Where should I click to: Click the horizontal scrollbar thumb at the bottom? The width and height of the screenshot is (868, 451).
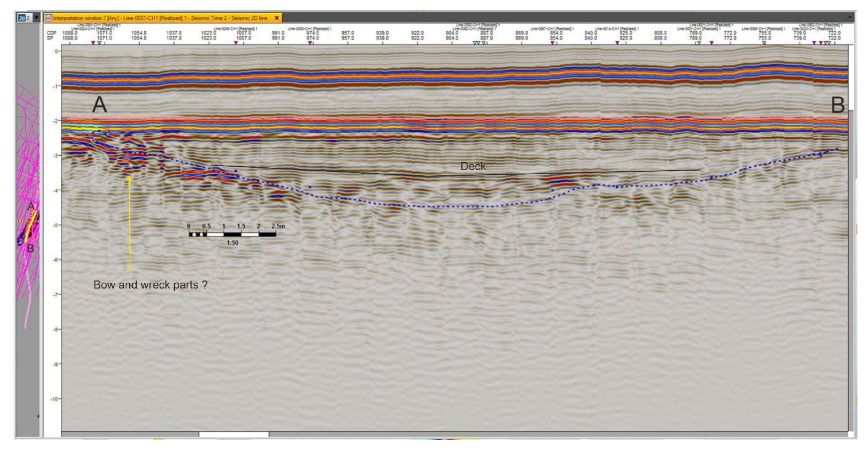pos(234,434)
